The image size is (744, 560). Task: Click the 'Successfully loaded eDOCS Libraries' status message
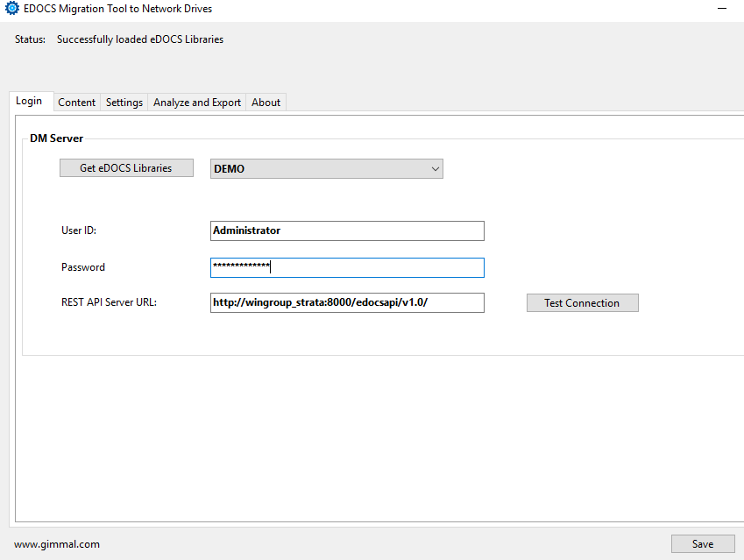140,39
